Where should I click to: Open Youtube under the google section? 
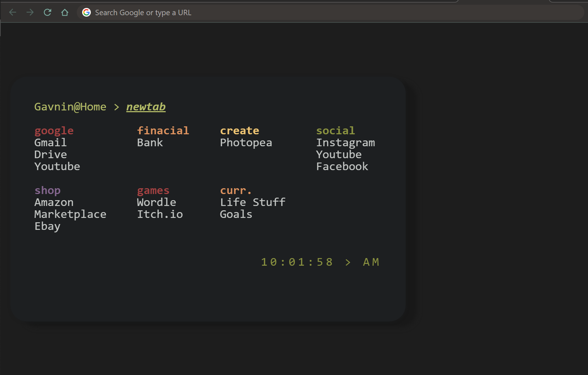57,166
